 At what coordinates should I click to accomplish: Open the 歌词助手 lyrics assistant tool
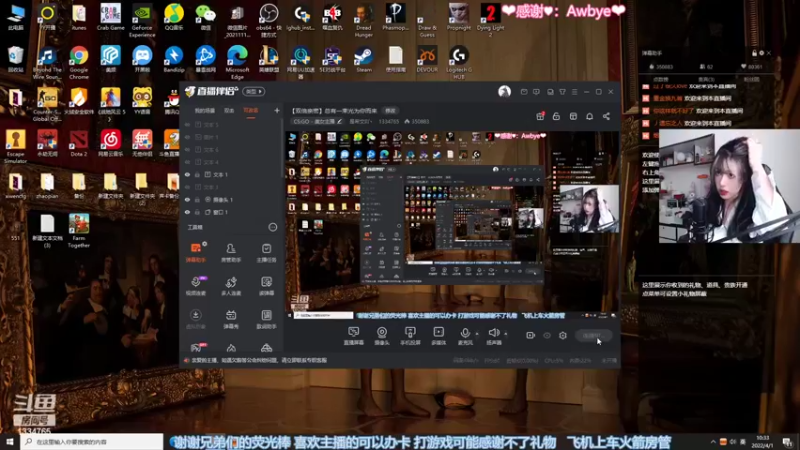click(266, 319)
